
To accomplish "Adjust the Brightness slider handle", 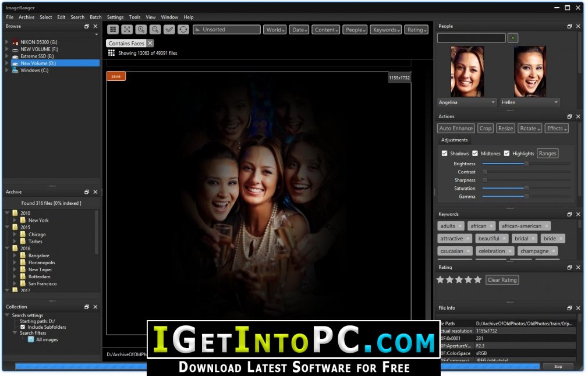I will click(526, 164).
